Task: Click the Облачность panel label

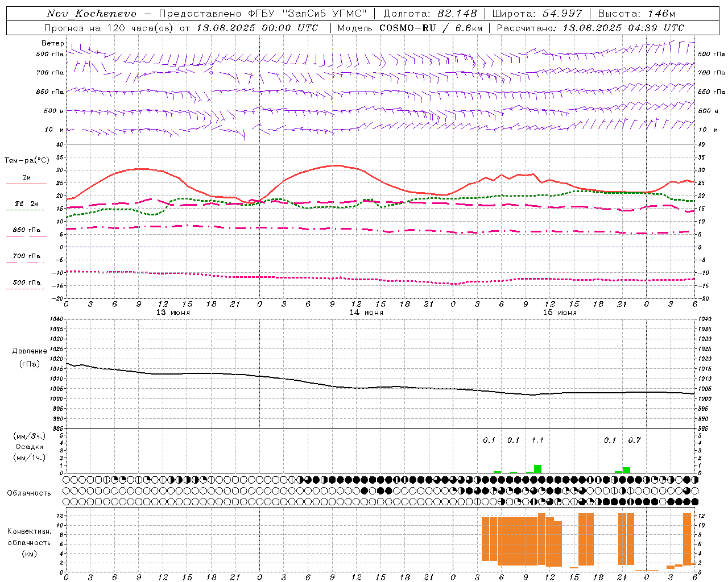Action: pyautogui.click(x=29, y=493)
